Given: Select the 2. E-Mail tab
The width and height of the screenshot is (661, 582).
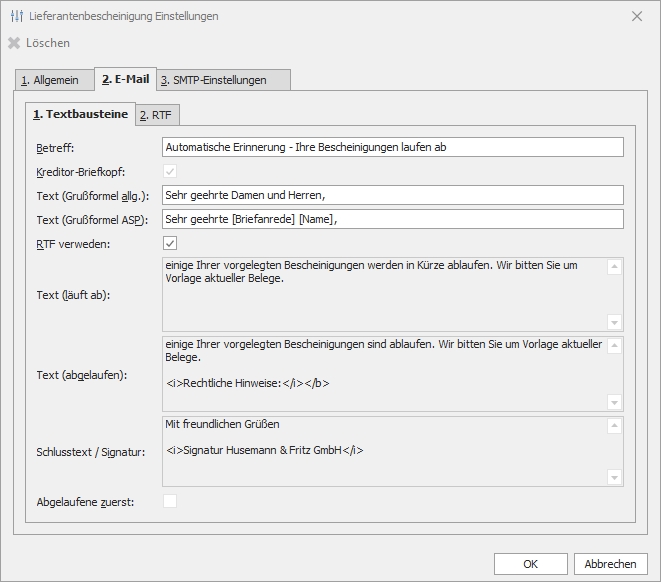Looking at the screenshot, I should (x=126, y=79).
